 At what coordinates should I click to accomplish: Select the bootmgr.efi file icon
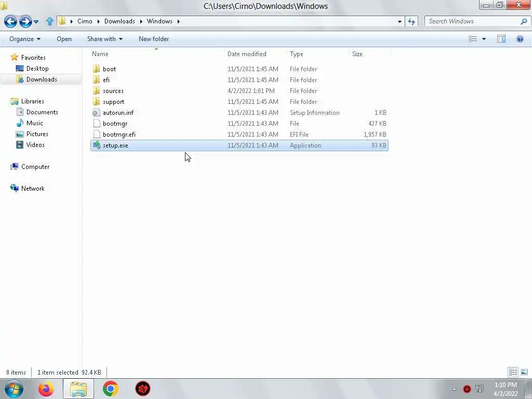[x=96, y=135]
